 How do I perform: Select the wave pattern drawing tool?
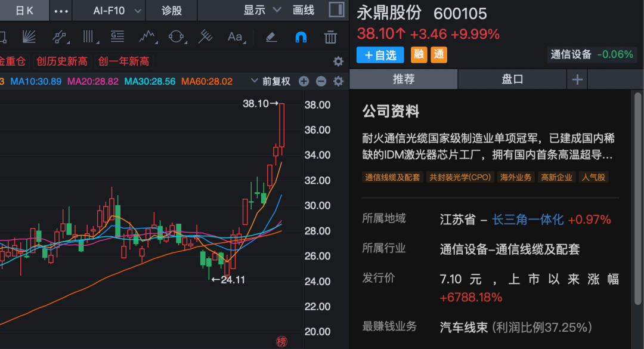pyautogui.click(x=146, y=37)
